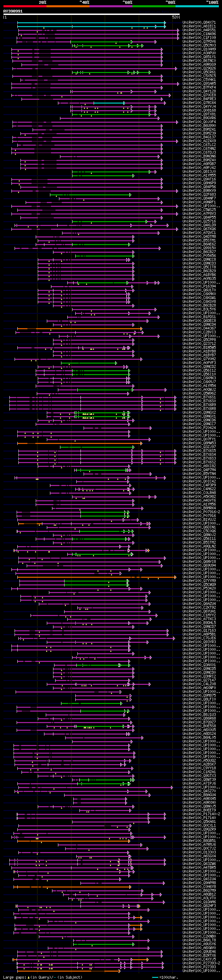Open hit UniRef100_A8IEC1
Viewport: 222px width, 980px height.
tap(199, 26)
